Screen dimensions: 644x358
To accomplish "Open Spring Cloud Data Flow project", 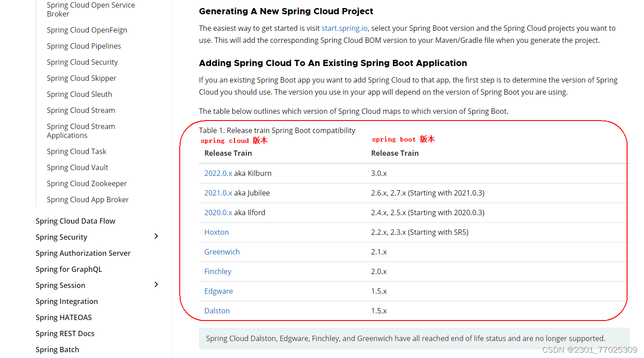I will (x=75, y=221).
